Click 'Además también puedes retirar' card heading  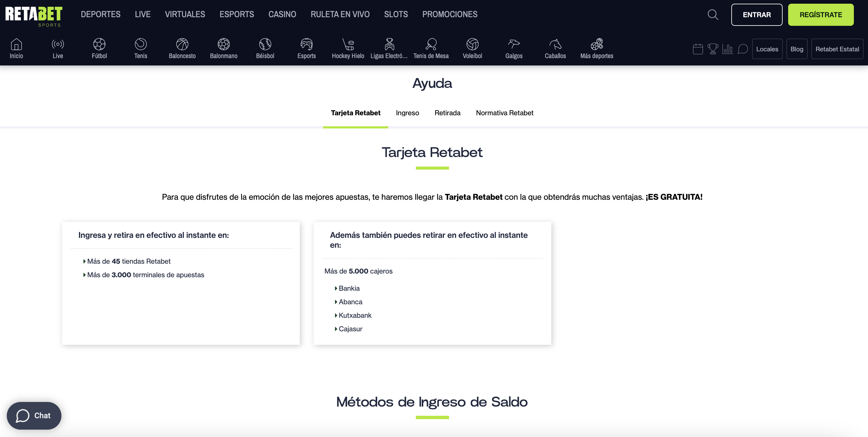[428, 240]
